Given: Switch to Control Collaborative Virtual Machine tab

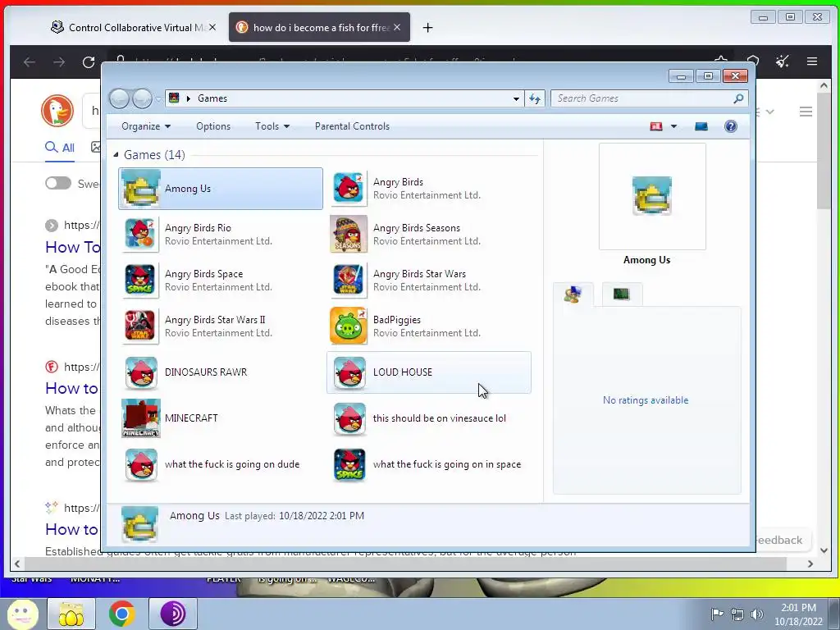Looking at the screenshot, I should click(133, 27).
